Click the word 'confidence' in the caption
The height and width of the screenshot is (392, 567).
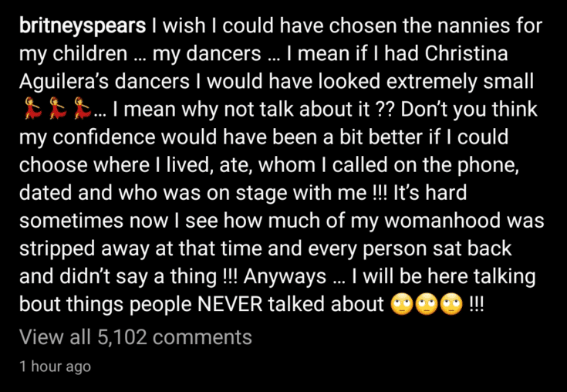[x=104, y=137]
